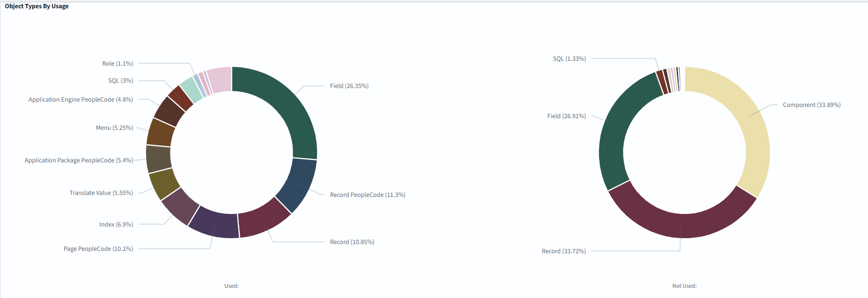Click the 'Object Types By Usage' title

pos(37,6)
